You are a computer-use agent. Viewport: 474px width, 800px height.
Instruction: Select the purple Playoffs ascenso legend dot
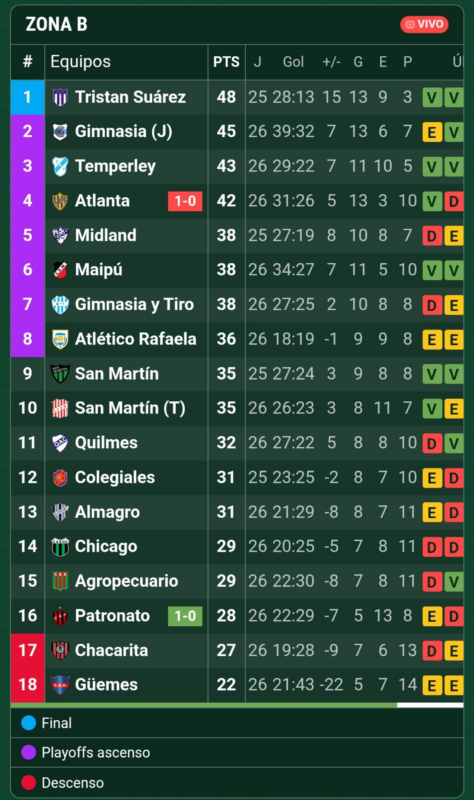click(x=29, y=753)
